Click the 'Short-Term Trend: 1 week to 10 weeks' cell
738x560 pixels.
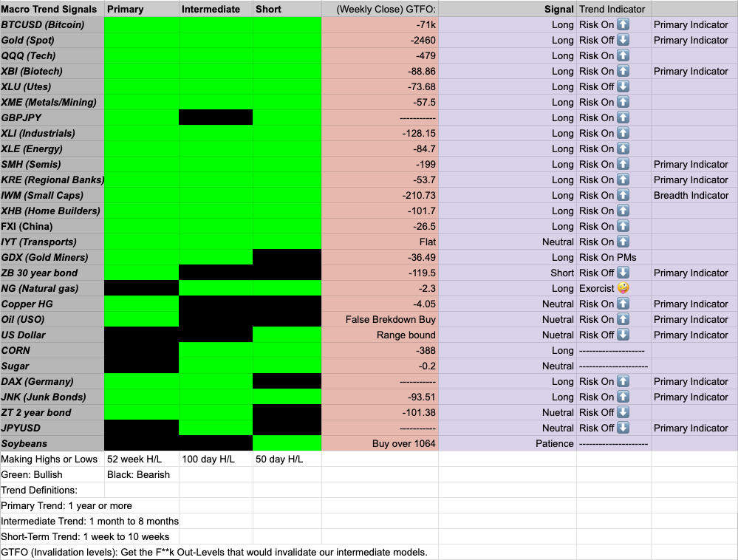point(85,537)
